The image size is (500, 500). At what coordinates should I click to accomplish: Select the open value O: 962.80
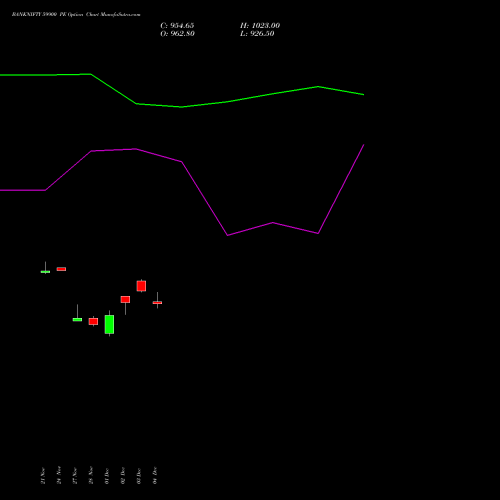point(177,34)
